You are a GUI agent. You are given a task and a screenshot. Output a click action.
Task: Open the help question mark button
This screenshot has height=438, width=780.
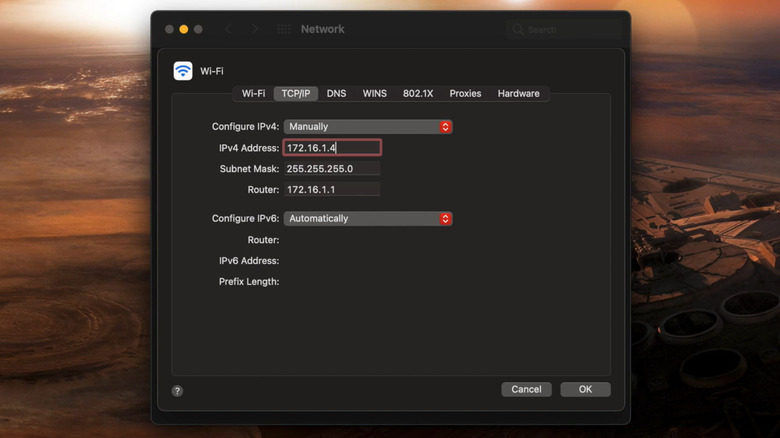point(177,391)
